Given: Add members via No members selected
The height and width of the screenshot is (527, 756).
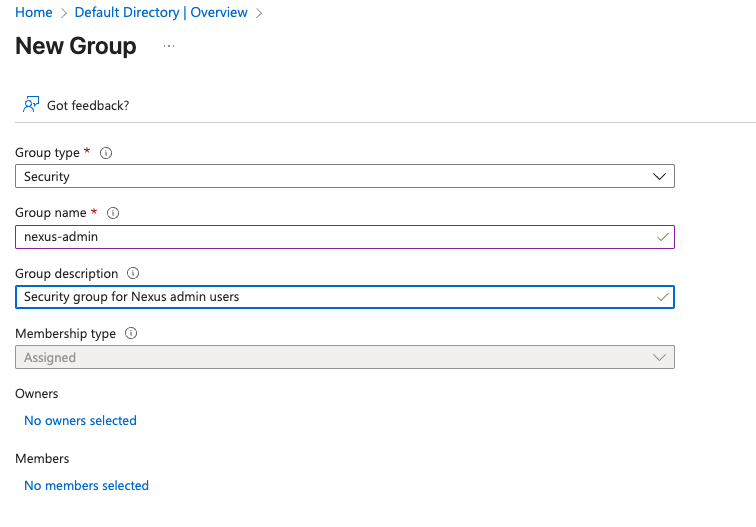Looking at the screenshot, I should (x=86, y=486).
